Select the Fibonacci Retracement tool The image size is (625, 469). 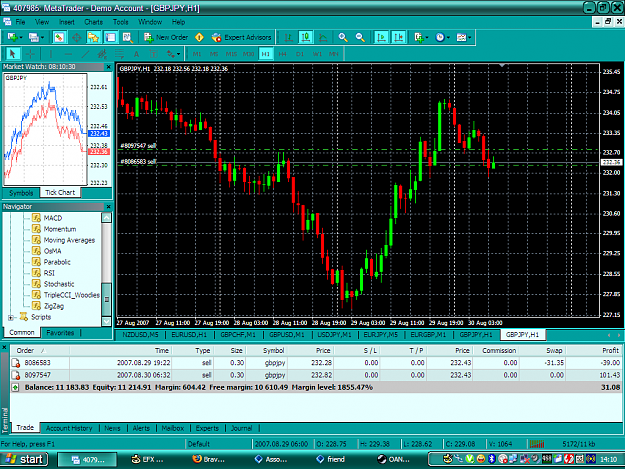point(119,54)
